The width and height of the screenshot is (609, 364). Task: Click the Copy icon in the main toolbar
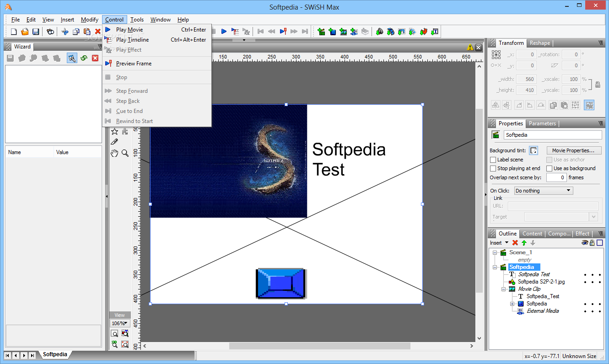(76, 32)
